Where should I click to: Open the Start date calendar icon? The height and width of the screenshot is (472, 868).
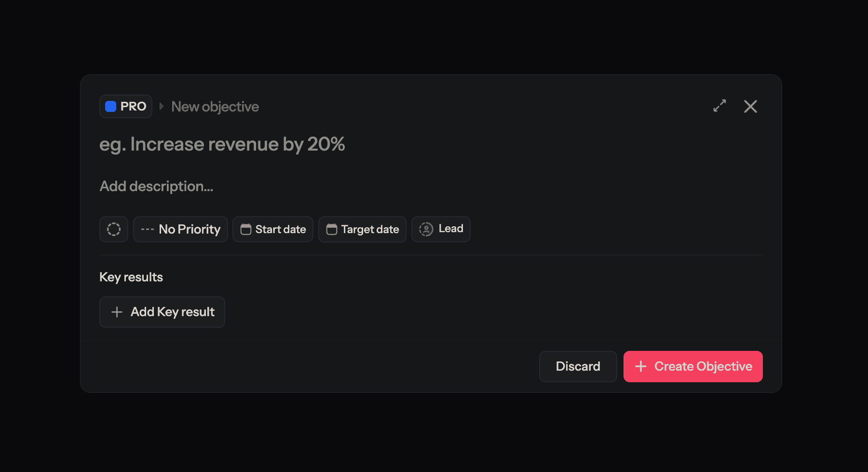coord(246,229)
